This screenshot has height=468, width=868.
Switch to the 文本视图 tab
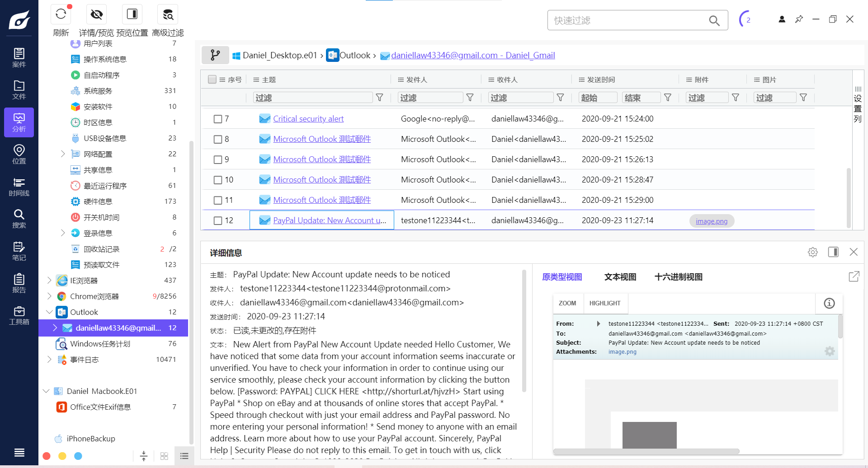pos(620,277)
